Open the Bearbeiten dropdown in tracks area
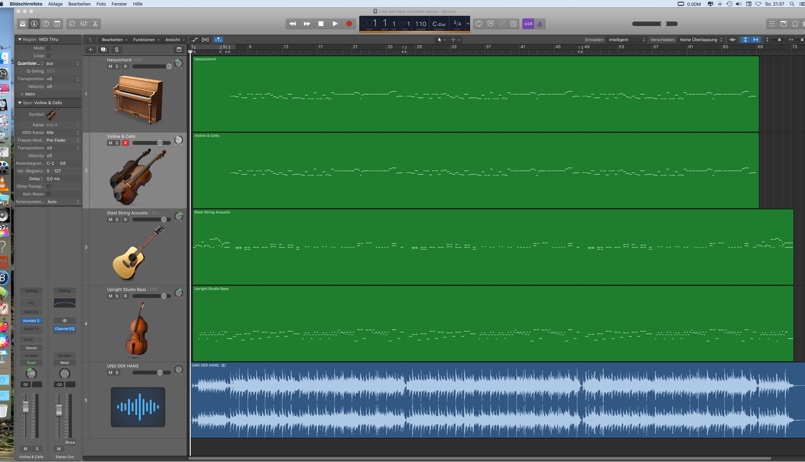 114,40
